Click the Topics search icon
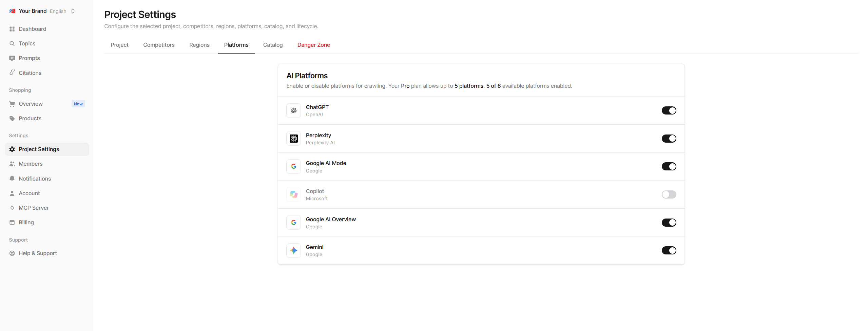The width and height of the screenshot is (868, 331). point(12,44)
